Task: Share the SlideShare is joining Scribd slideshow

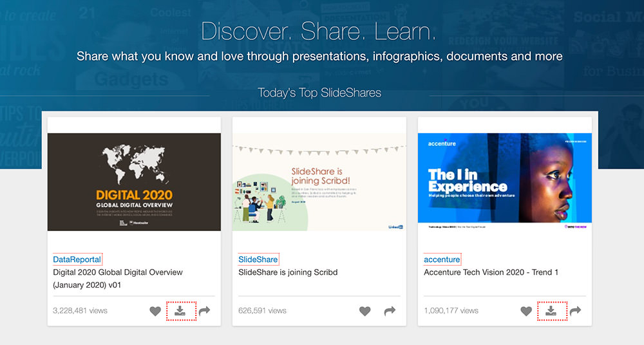Action: pos(390,311)
